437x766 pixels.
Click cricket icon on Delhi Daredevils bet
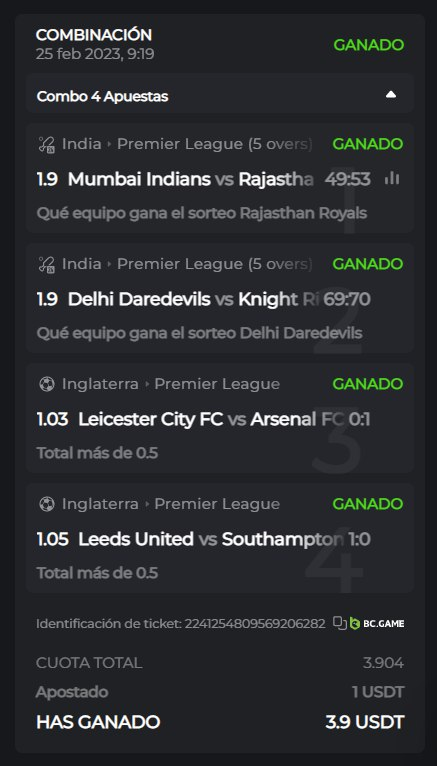pos(46,264)
